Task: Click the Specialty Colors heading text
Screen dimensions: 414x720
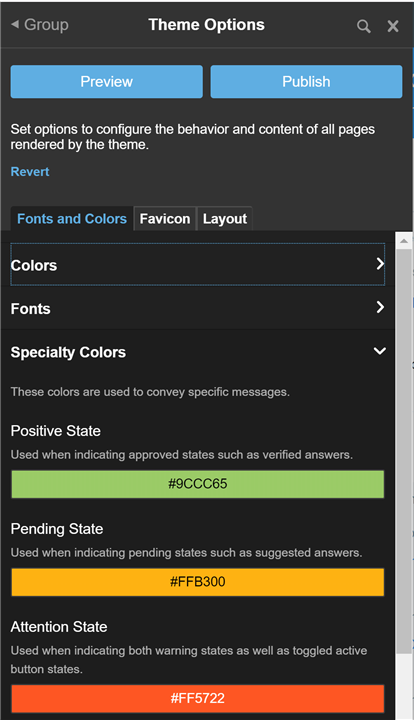Action: pyautogui.click(x=68, y=352)
